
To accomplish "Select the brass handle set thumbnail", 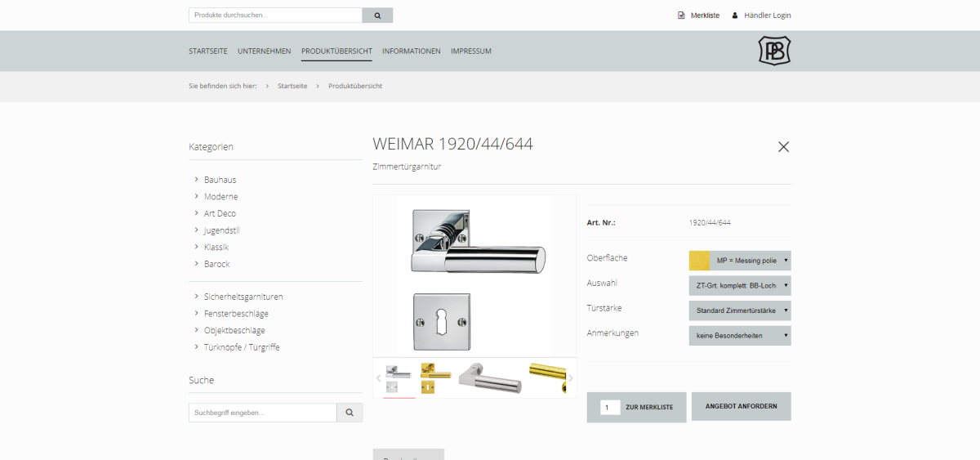I will coord(435,378).
